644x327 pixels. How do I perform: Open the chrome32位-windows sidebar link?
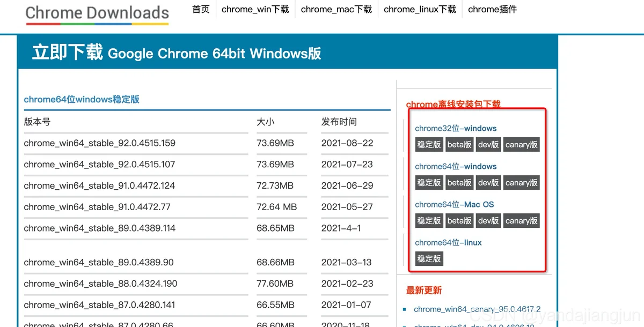click(x=456, y=128)
